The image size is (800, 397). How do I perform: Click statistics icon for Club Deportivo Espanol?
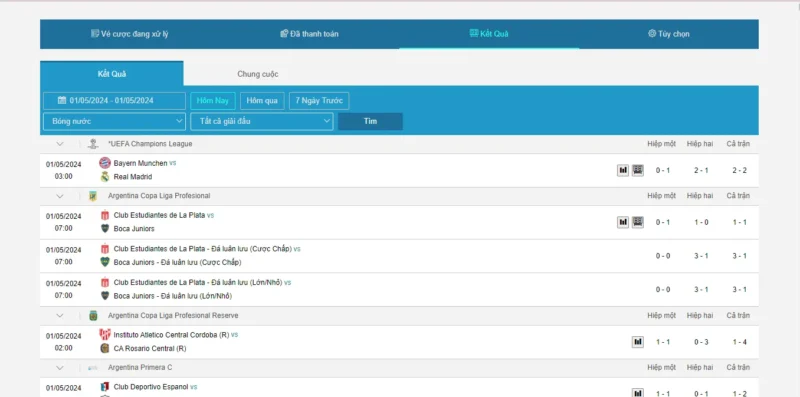[x=638, y=393]
